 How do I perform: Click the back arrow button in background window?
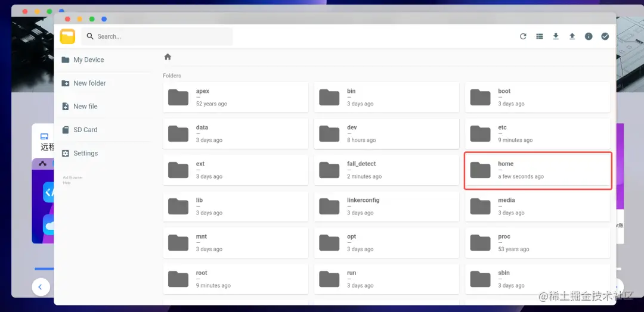click(41, 287)
